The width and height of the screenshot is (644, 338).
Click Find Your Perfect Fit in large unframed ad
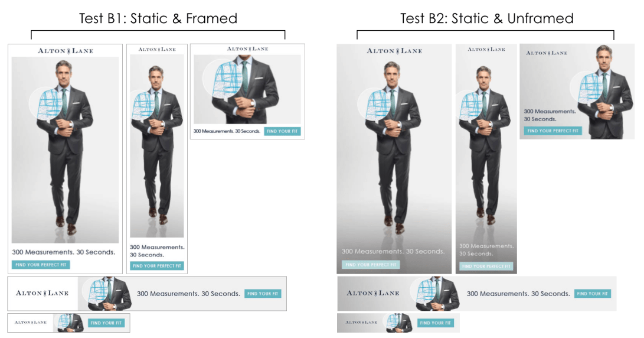(371, 265)
